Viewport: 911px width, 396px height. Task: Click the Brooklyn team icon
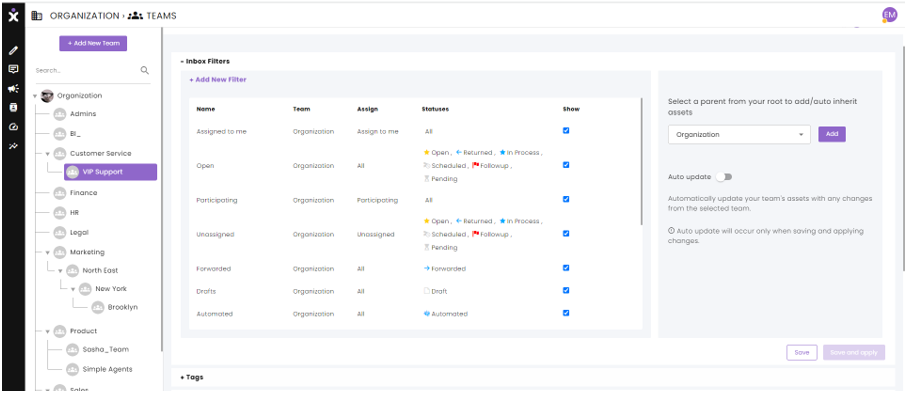click(98, 307)
